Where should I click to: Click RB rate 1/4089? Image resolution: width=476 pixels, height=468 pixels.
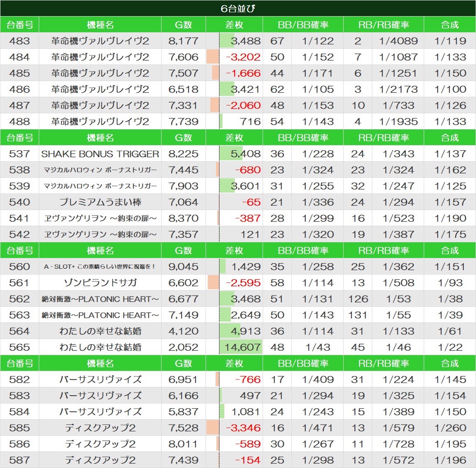pyautogui.click(x=398, y=41)
